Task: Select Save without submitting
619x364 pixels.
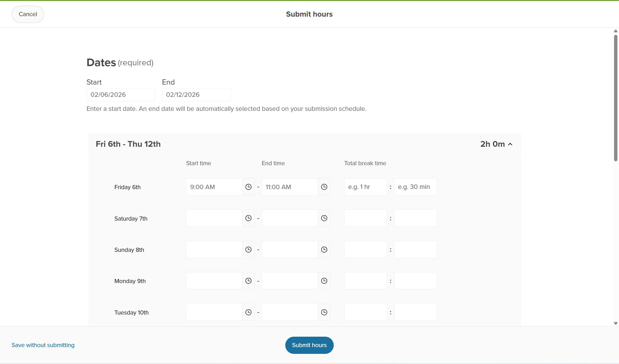Action: click(x=43, y=345)
